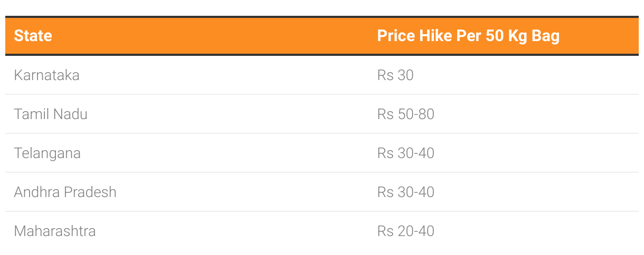Click the Andhra Pradesh state cell
Screen dimensions: 644x255
65,192
